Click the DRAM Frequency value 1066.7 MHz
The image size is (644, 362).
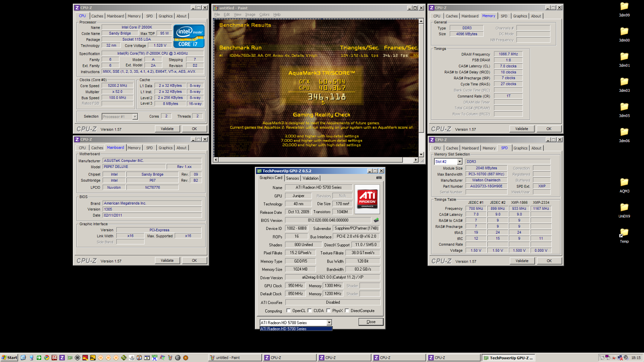pos(508,54)
